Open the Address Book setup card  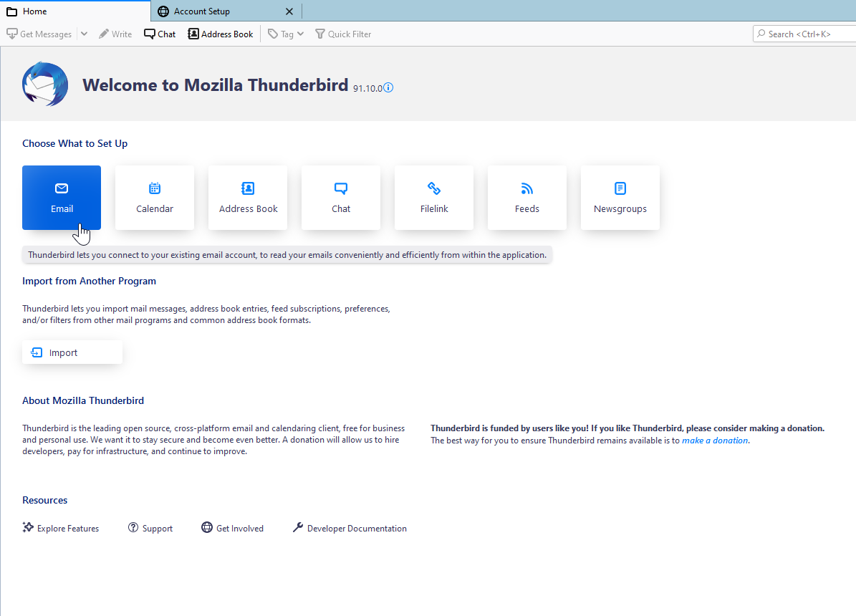(x=248, y=198)
